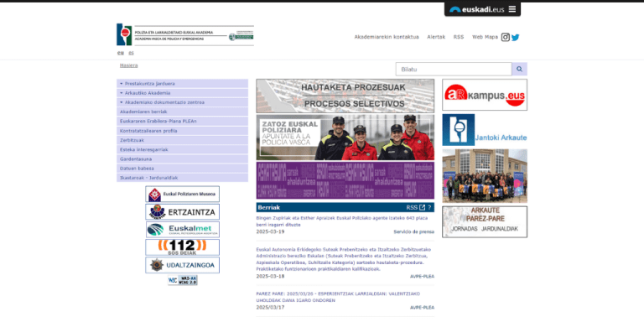Open the Hautaketa Prozesuak banner
The image size is (644, 322).
[x=345, y=96]
